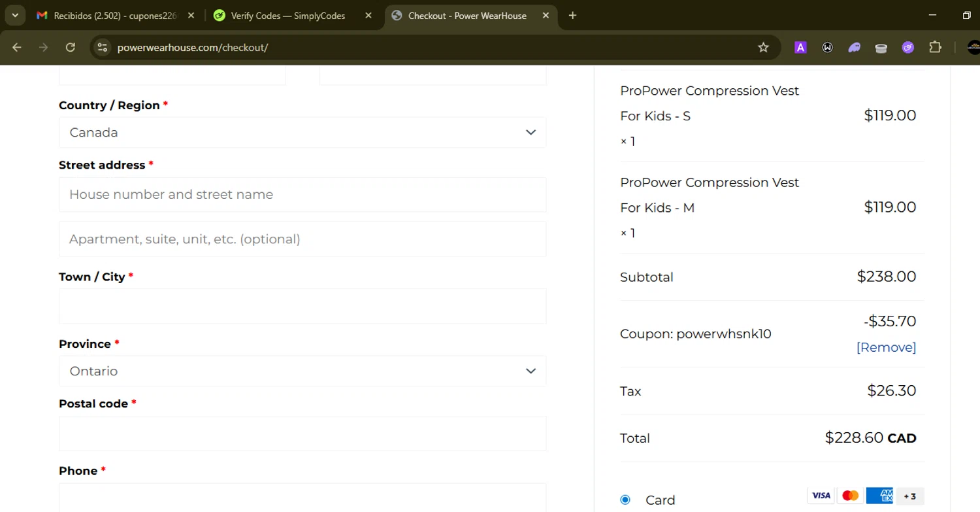Open the browser profile avatar

coord(973,47)
